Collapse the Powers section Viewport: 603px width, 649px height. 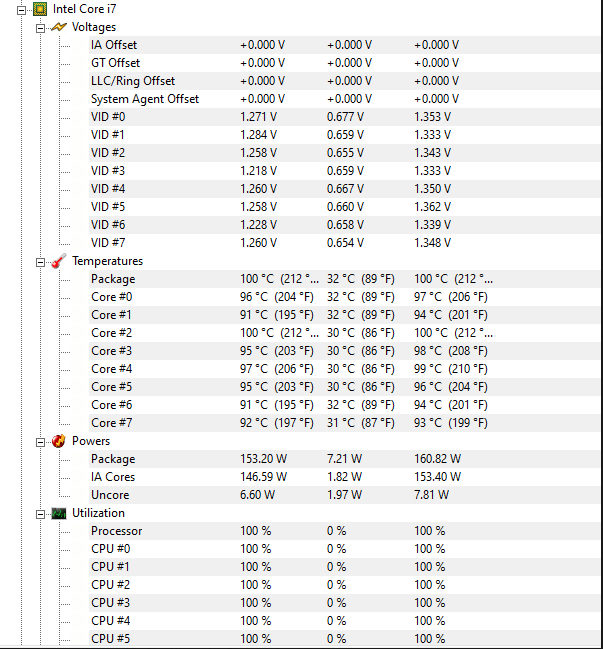pos(41,442)
